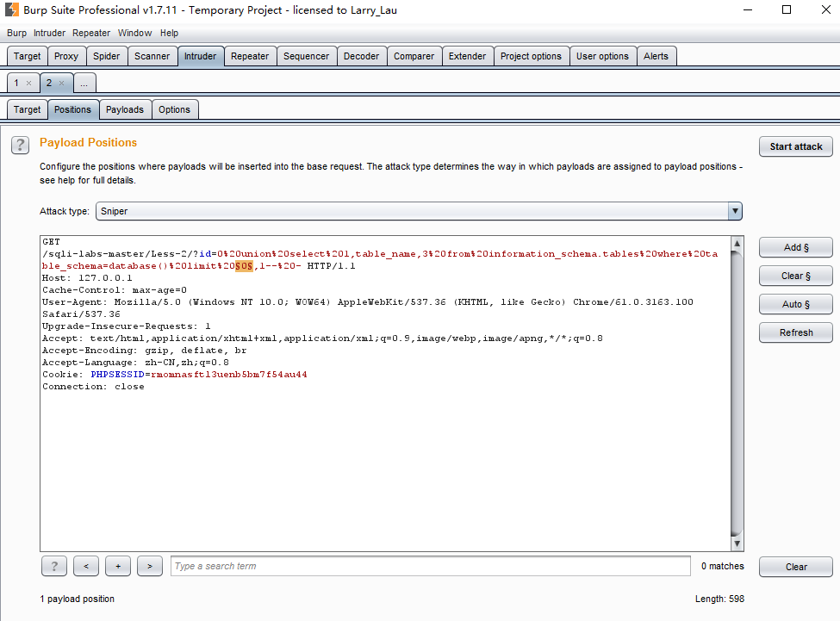Click the Clear search button
The image size is (840, 621).
pyautogui.click(x=796, y=567)
